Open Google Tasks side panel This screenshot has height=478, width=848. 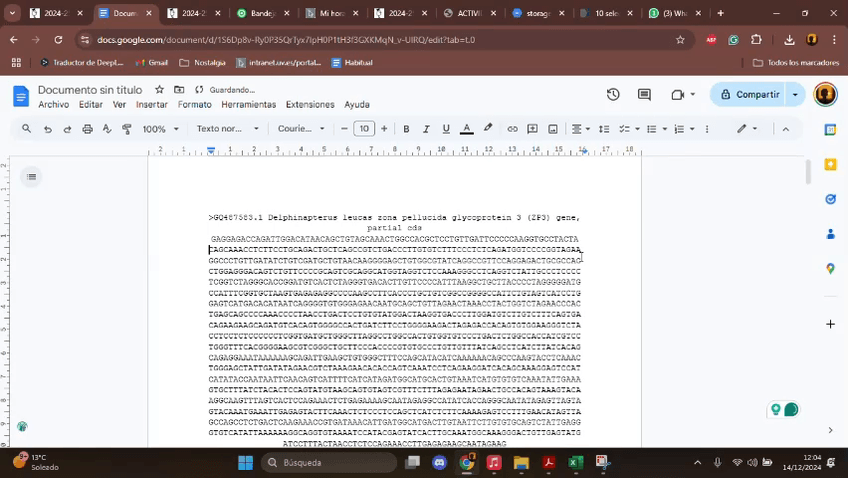coord(830,199)
